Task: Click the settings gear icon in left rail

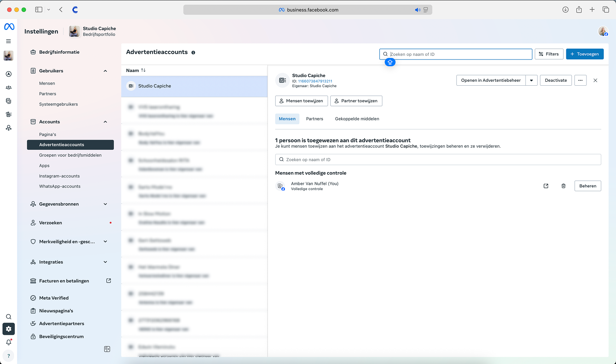Action: [x=9, y=329]
